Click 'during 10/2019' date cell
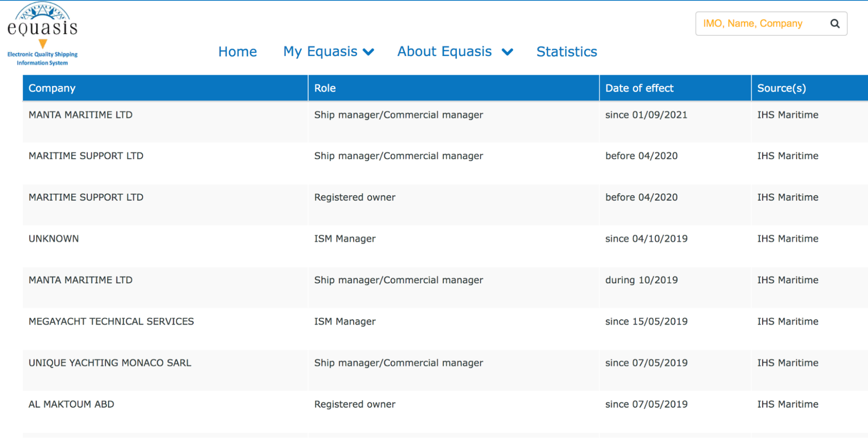 pyautogui.click(x=641, y=280)
